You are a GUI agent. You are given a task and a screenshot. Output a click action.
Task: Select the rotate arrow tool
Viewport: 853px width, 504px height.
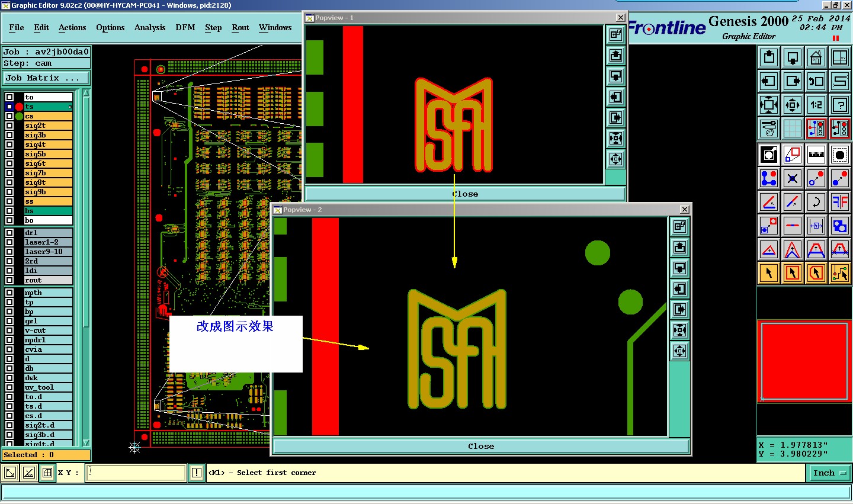[x=816, y=202]
